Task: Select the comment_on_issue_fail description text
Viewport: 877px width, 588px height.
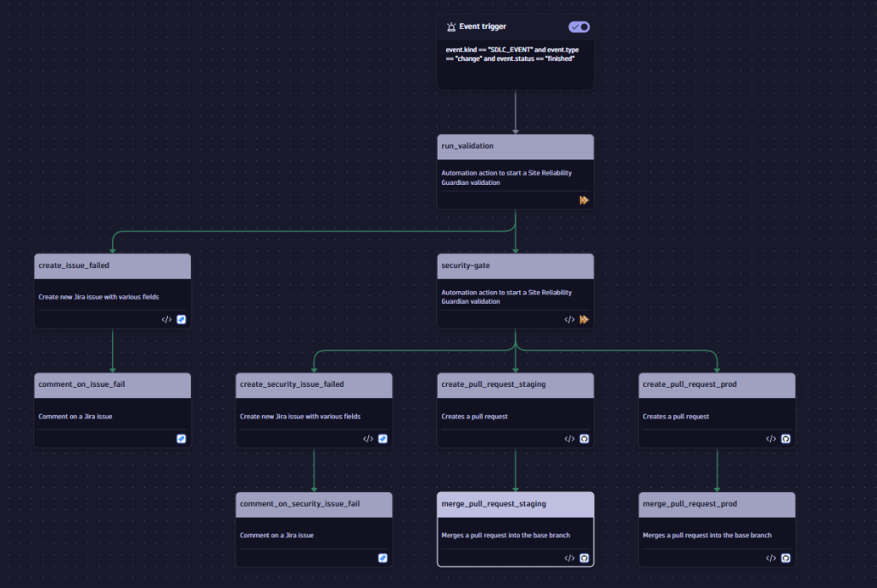Action: pos(78,416)
